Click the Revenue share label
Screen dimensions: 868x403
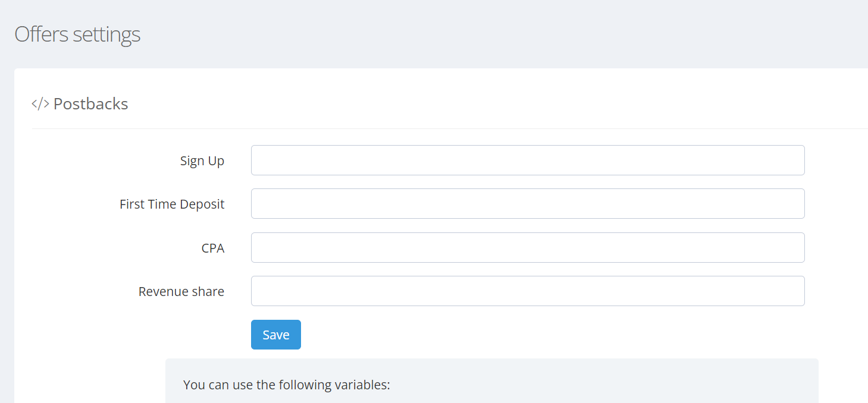coord(181,291)
